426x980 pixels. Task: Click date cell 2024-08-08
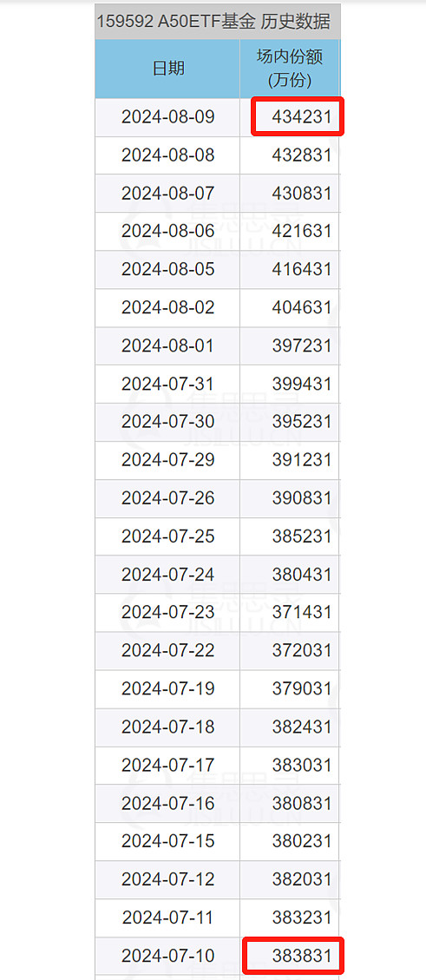(x=167, y=155)
